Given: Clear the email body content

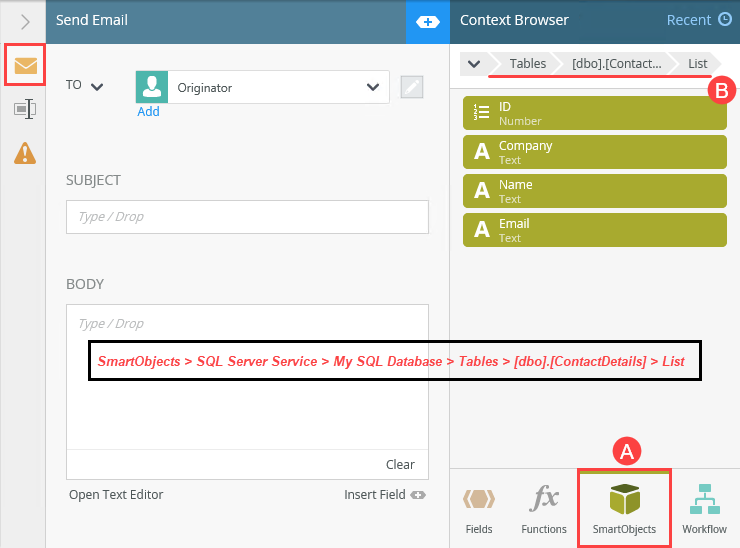Looking at the screenshot, I should 400,464.
